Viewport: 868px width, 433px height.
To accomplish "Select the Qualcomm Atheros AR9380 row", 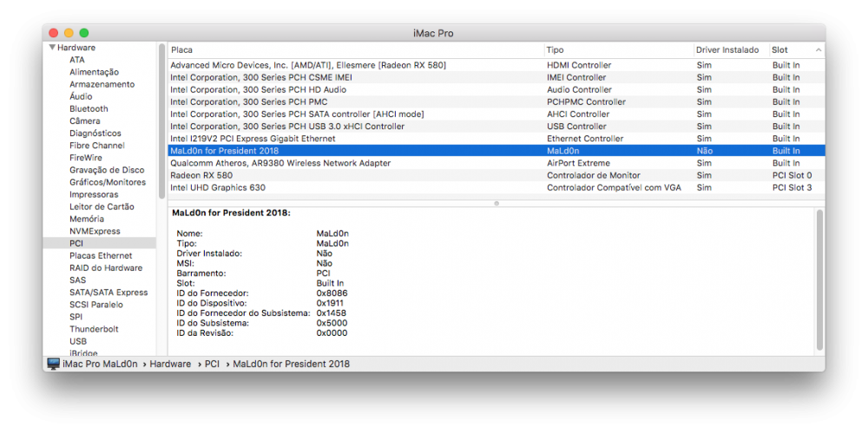I will 496,163.
